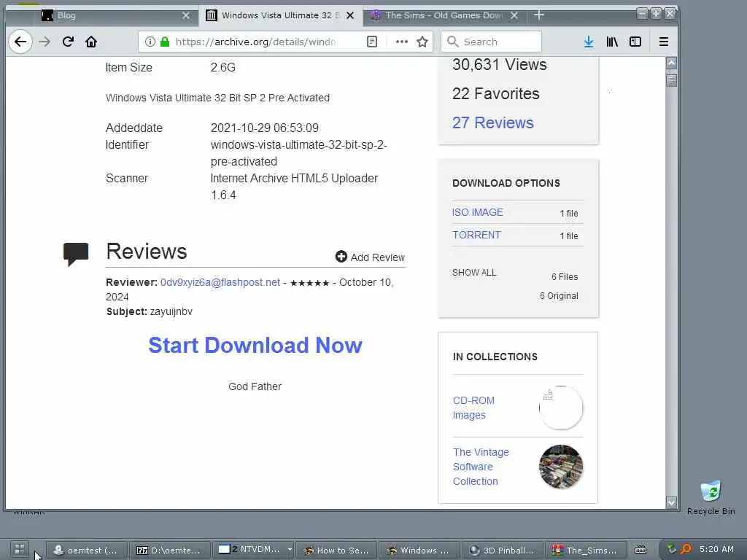Click SHOW ALL download files
The image size is (747, 560).
474,273
